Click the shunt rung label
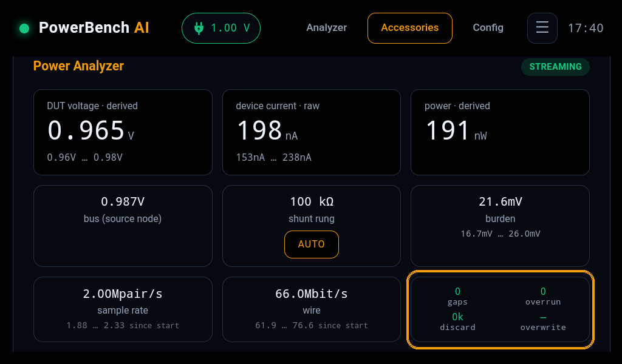This screenshot has height=364, width=622. (x=312, y=218)
